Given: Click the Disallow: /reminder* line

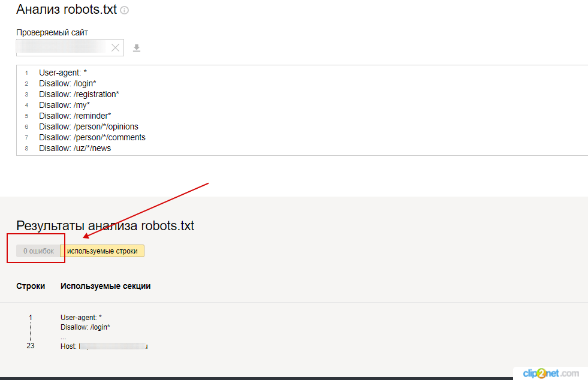Looking at the screenshot, I should tap(75, 116).
